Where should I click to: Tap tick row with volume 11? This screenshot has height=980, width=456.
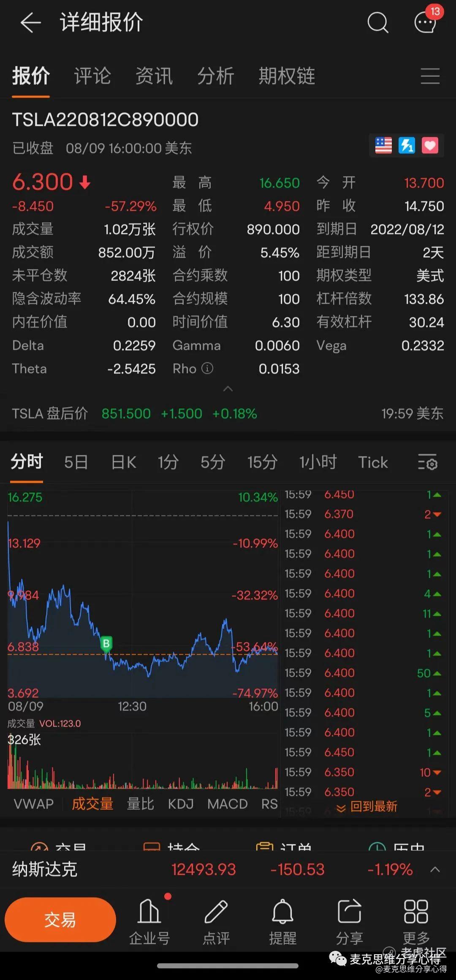point(363,613)
